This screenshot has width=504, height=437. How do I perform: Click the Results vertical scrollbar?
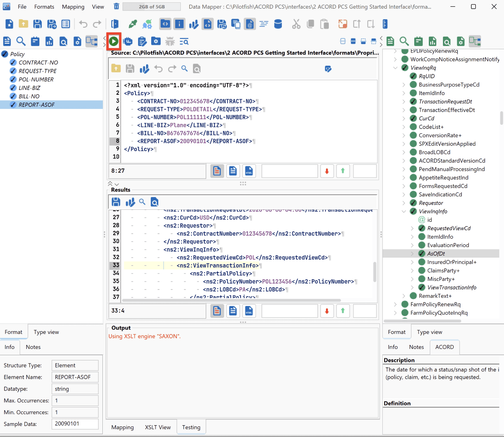[x=374, y=272]
